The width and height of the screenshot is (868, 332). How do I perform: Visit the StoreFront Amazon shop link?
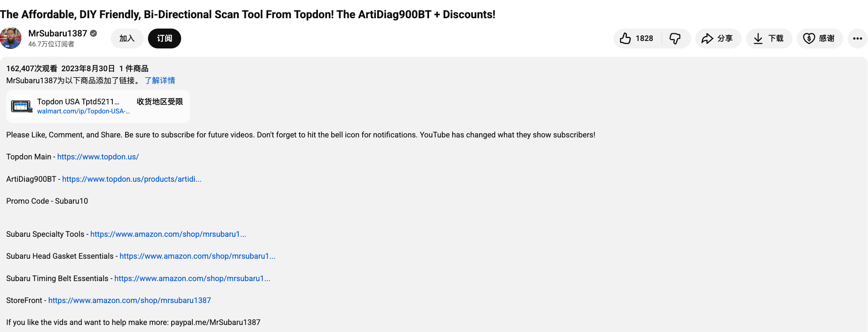tap(129, 301)
